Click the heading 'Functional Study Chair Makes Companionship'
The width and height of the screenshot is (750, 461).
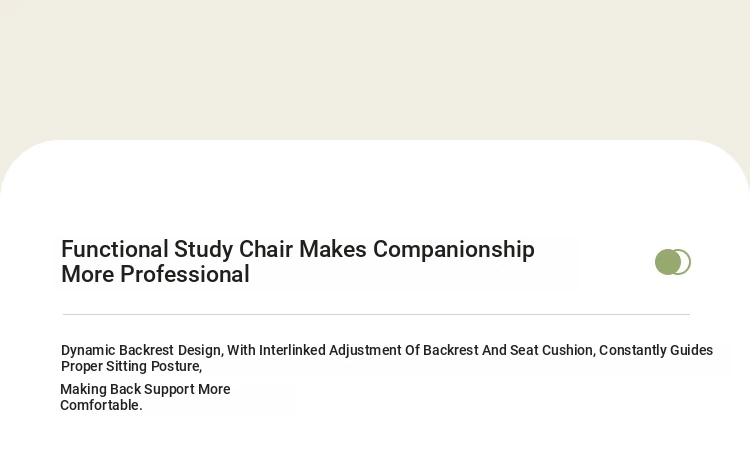click(298, 250)
